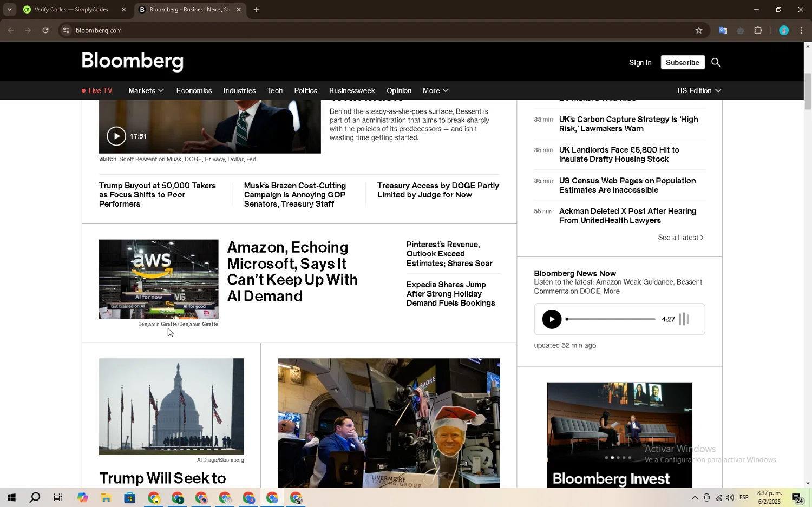The height and width of the screenshot is (507, 812).
Task: Open a new browser tab
Action: pyautogui.click(x=256, y=10)
